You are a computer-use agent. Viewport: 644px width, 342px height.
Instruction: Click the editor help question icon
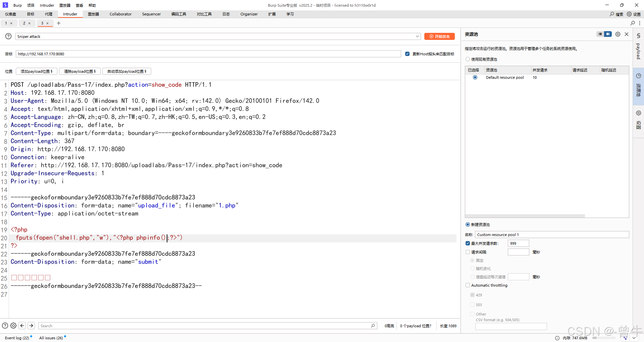5,326
